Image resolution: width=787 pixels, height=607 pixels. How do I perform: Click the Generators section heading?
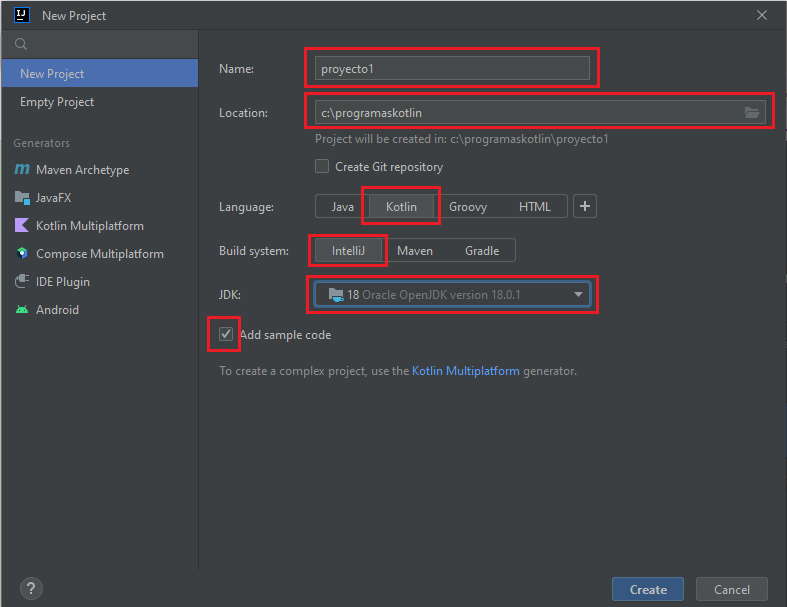click(42, 143)
